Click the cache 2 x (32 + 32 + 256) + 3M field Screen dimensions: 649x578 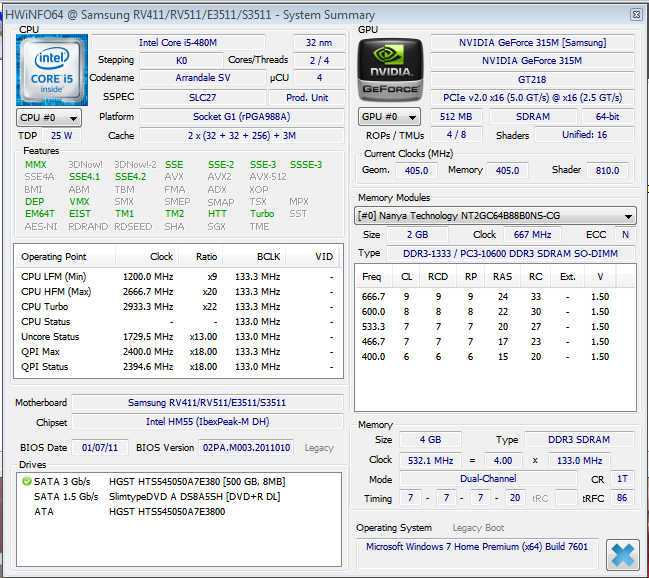(242, 135)
